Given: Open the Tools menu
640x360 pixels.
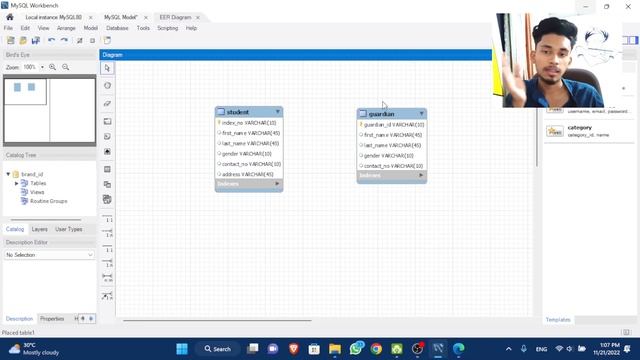Looking at the screenshot, I should coord(143,28).
